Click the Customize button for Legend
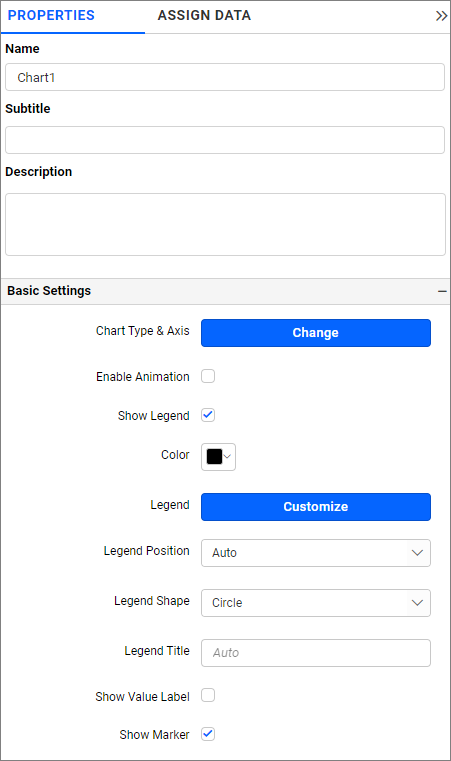451x761 pixels. point(316,507)
